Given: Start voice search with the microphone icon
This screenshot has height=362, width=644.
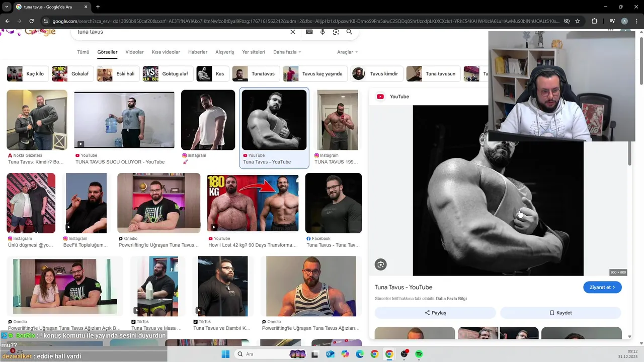Looking at the screenshot, I should [x=323, y=32].
